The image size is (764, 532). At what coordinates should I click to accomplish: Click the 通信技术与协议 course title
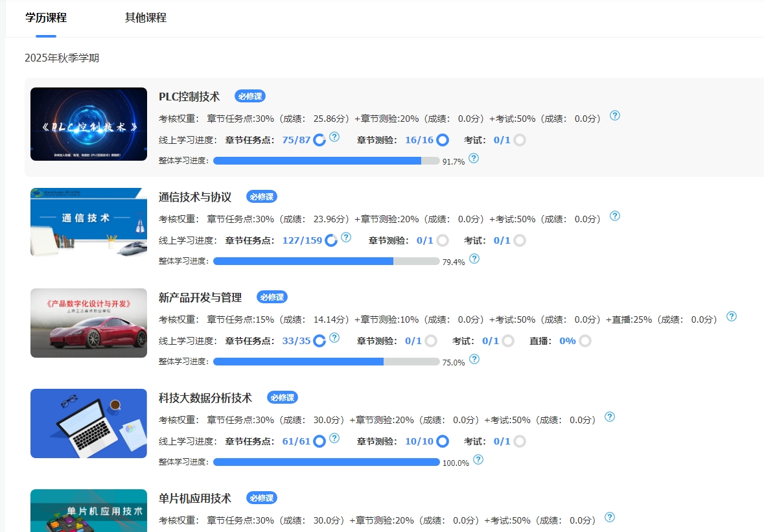tap(195, 197)
